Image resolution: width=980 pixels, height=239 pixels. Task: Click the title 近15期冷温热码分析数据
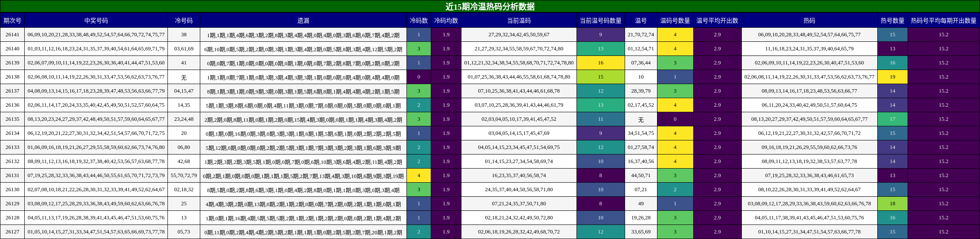490,6
